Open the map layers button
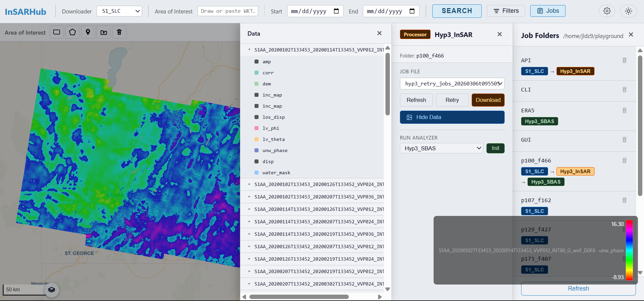Viewport: 644px width, 301px height. click(52, 290)
